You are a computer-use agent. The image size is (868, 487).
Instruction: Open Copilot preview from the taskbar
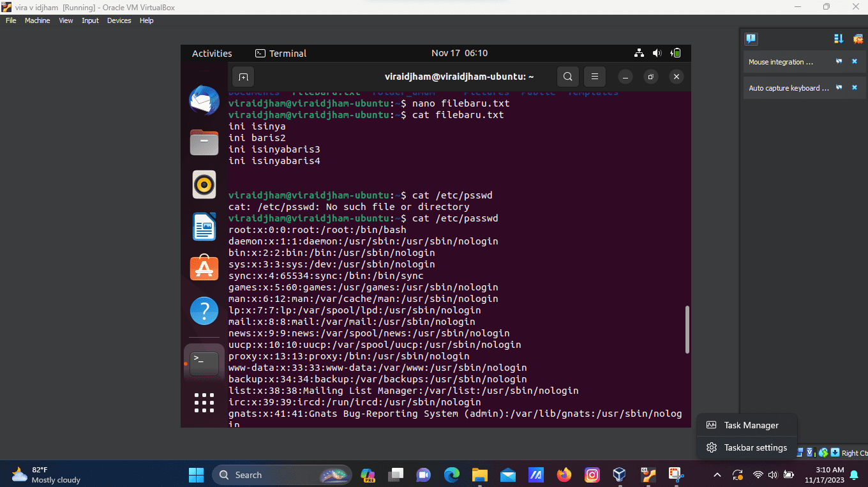(368, 475)
